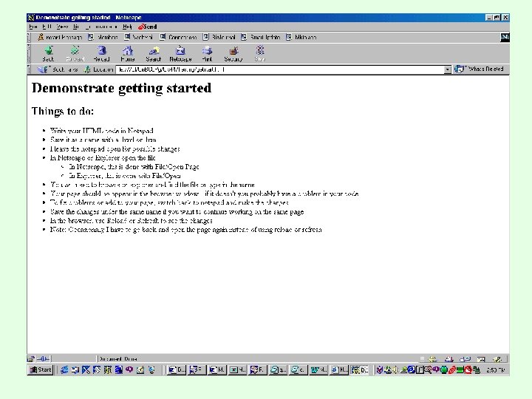Click the BizJournal personal toolbar link
532x399 pixels.
pyautogui.click(x=219, y=38)
